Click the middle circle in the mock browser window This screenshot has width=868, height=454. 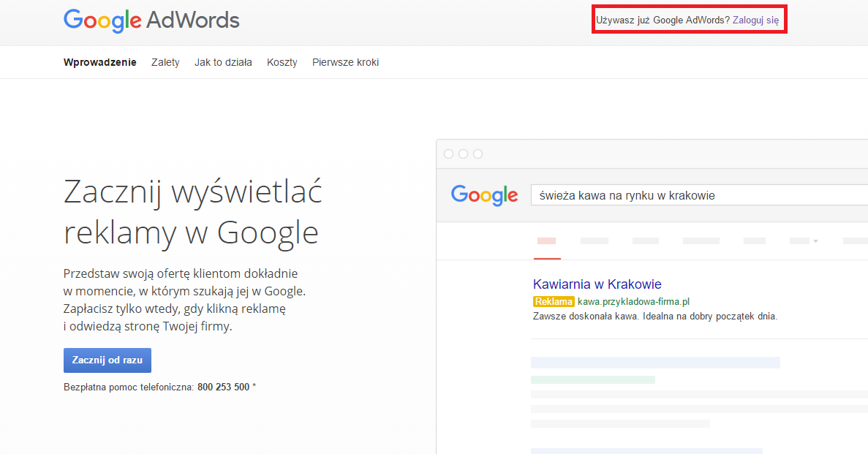(x=463, y=154)
